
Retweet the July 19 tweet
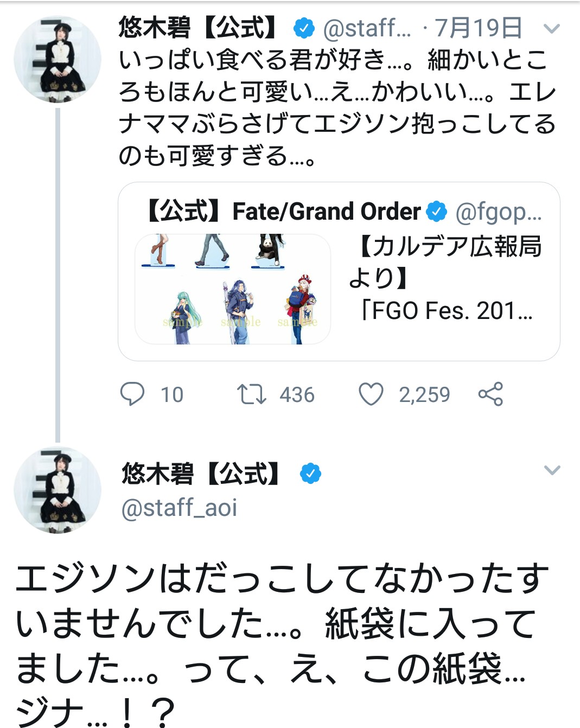[251, 394]
